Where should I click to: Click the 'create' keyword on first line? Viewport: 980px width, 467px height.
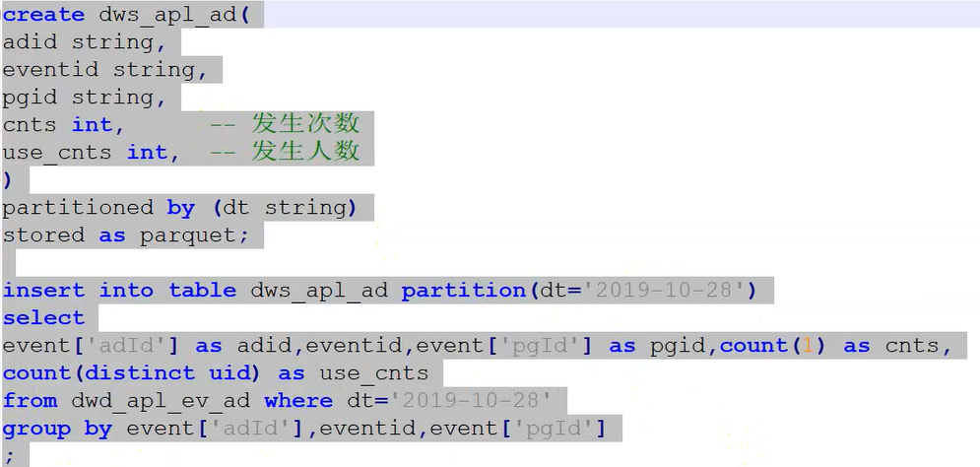click(43, 15)
